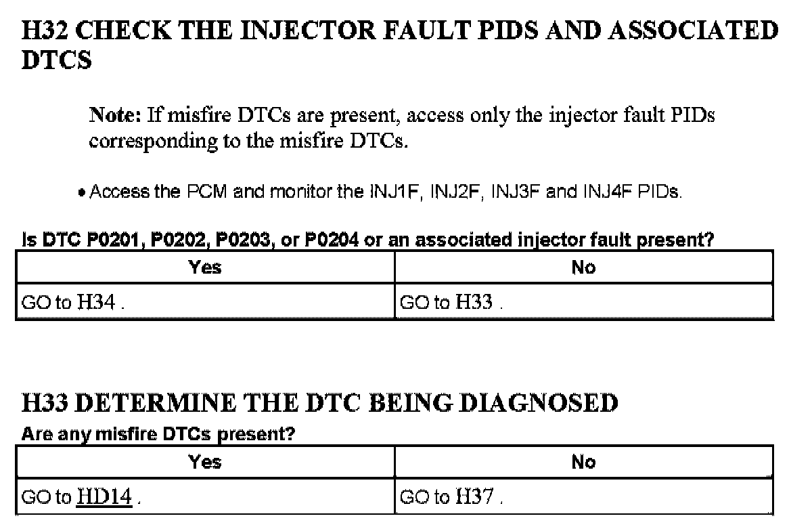This screenshot has height=531, width=812.
Task: Click the Yes header in the H32 table
Action: point(205,267)
